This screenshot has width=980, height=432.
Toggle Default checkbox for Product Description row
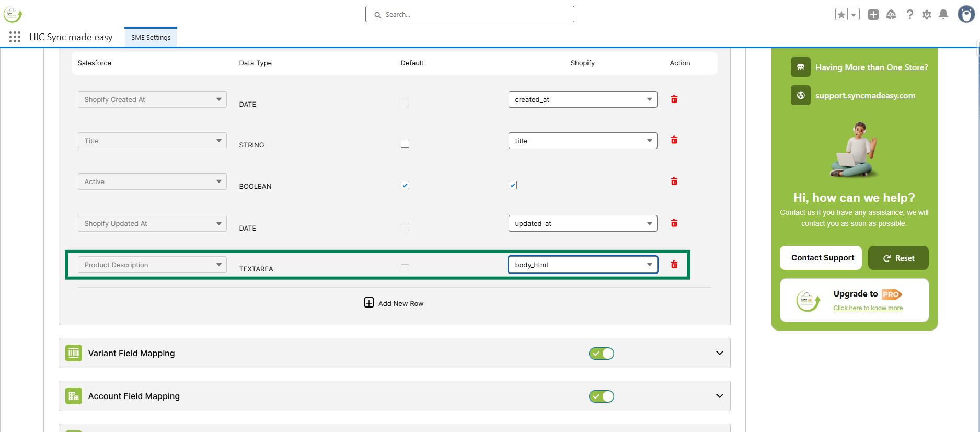(x=405, y=268)
